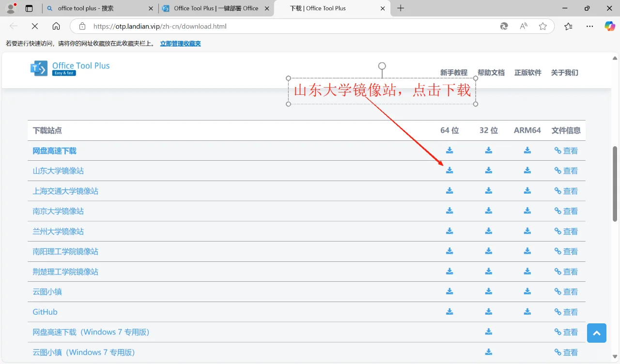Download 32-bit from 荆楚理工学院镜像站

[489, 271]
